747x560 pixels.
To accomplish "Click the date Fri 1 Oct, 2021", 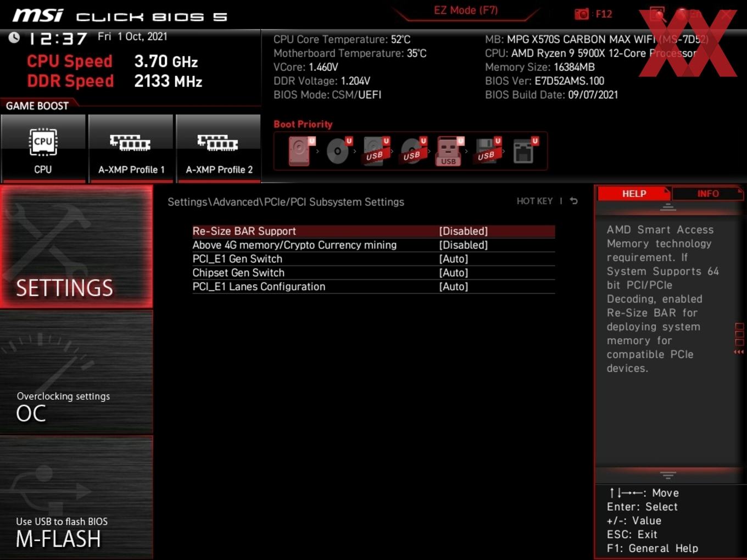I will (132, 36).
